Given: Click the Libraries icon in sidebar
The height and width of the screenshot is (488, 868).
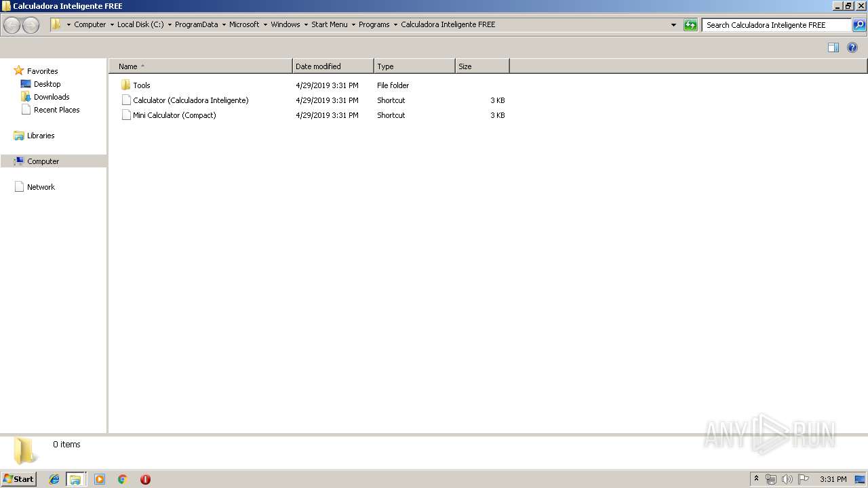Looking at the screenshot, I should 19,136.
